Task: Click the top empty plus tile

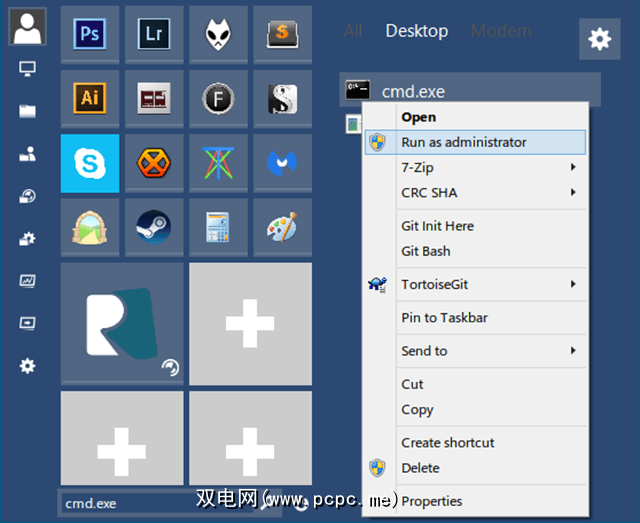Action: 250,323
